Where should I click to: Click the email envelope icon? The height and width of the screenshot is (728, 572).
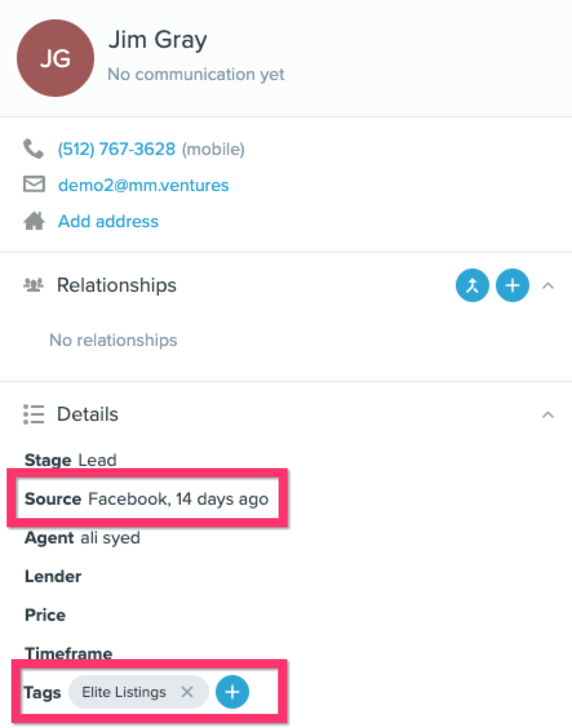[x=34, y=185]
